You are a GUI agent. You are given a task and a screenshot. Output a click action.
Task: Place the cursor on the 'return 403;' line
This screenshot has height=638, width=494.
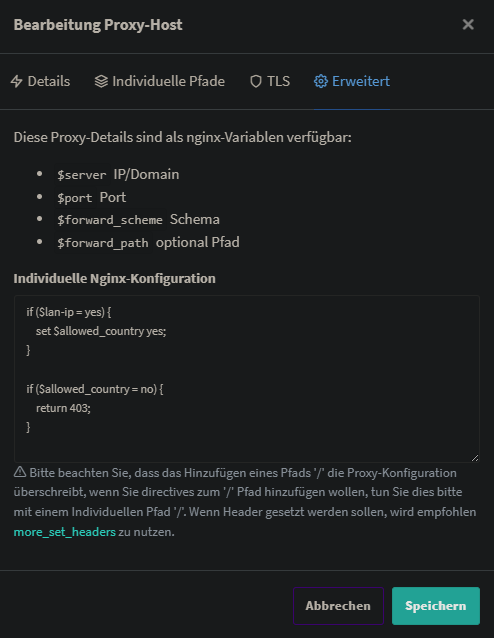[63, 408]
